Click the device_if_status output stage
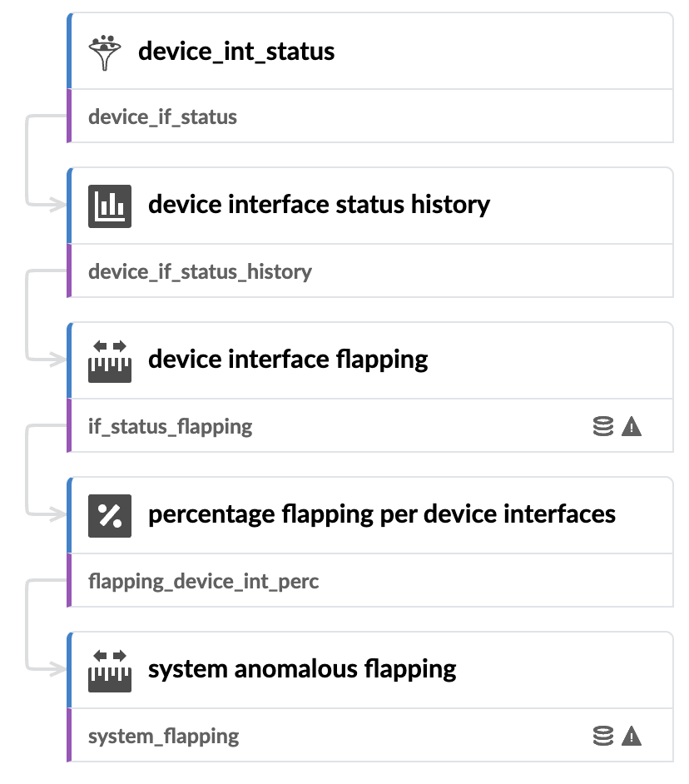Image resolution: width=689 pixels, height=784 pixels. [163, 117]
